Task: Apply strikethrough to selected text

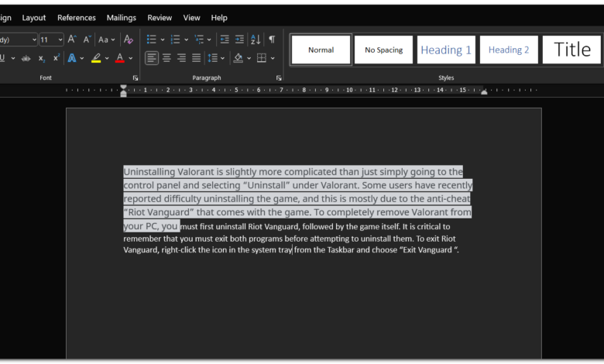Action: point(26,58)
